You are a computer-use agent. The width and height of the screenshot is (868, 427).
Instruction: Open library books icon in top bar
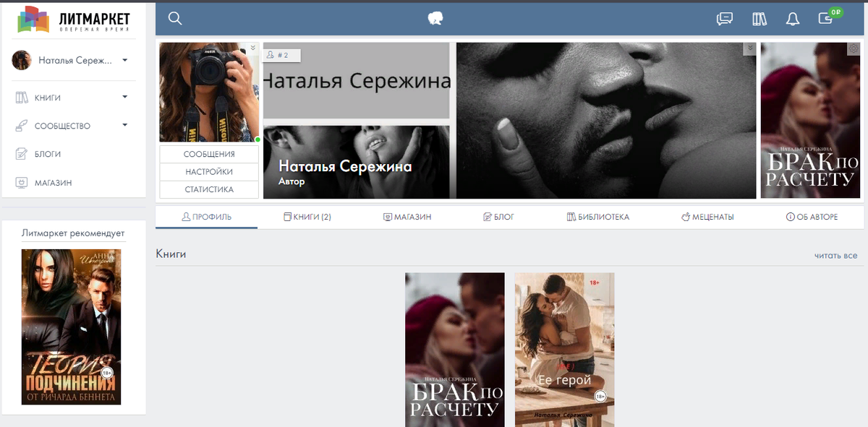759,19
